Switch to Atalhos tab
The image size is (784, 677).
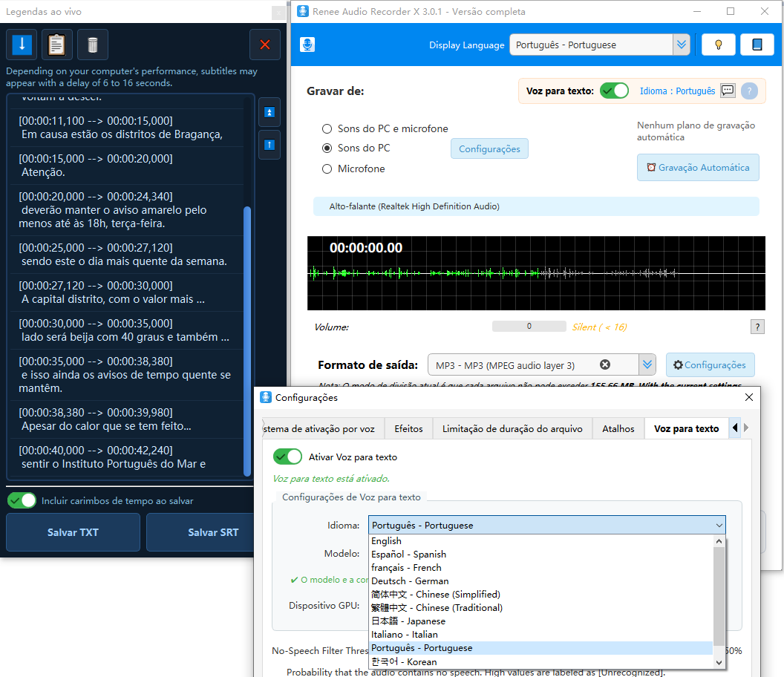click(618, 428)
